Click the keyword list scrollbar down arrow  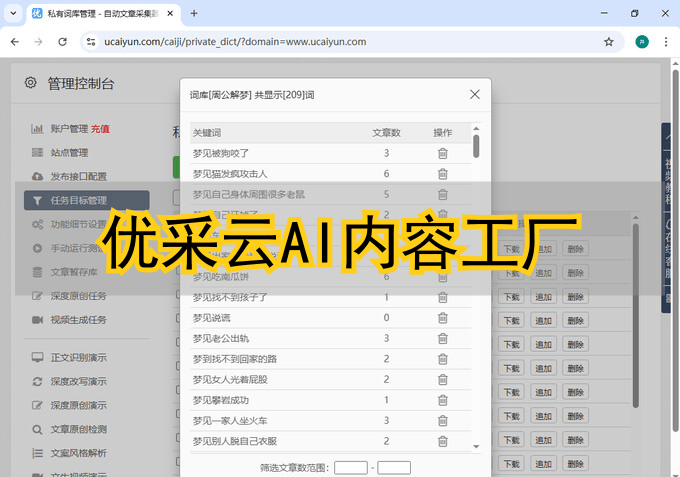[x=476, y=446]
